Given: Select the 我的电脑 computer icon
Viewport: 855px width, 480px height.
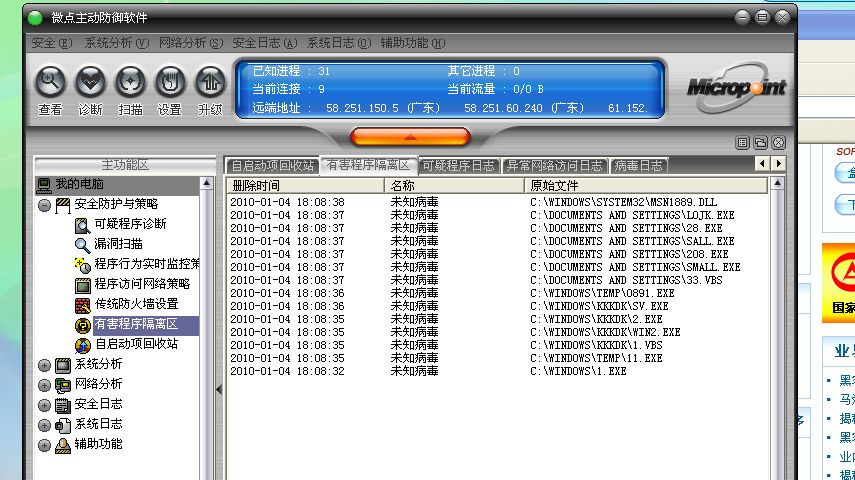Looking at the screenshot, I should coord(44,185).
